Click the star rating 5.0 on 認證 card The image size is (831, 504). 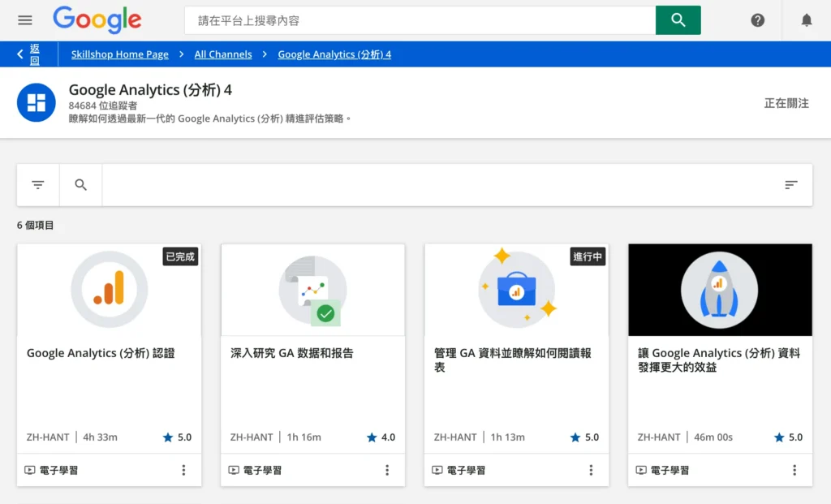click(x=177, y=437)
